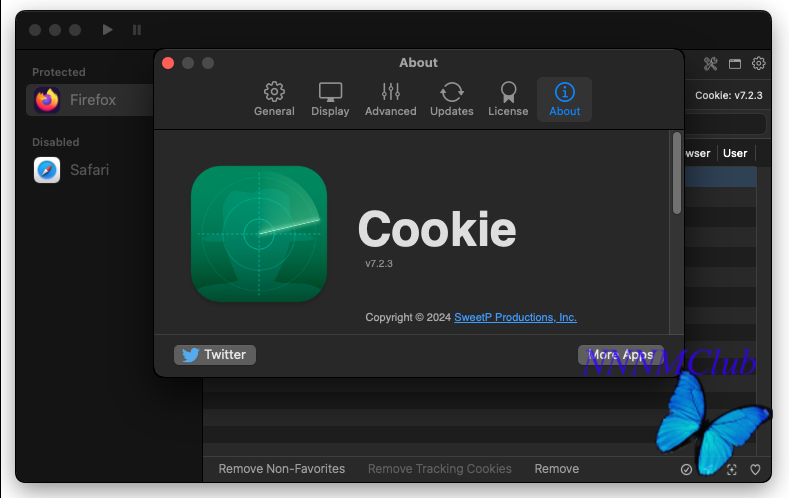Select Safari in the Disabled list
The image size is (789, 498).
[90, 170]
